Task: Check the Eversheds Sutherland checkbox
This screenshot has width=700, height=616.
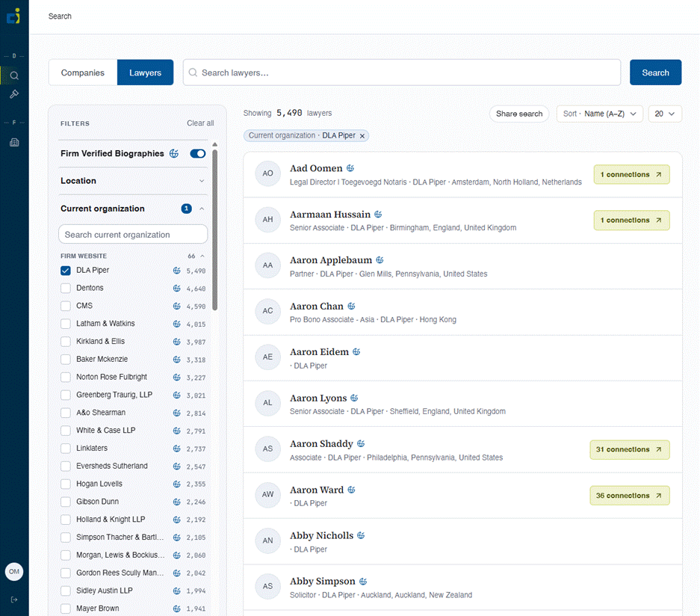Action: (x=66, y=466)
